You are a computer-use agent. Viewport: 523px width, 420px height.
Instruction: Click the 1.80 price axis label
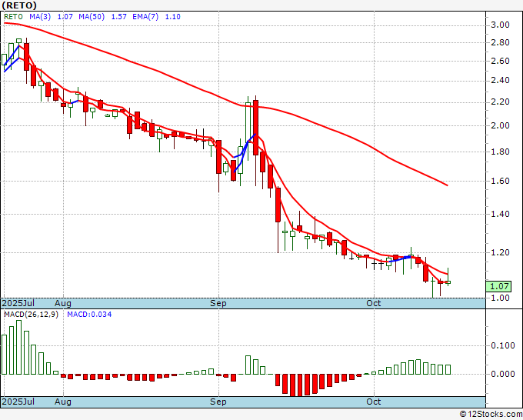pyautogui.click(x=500, y=152)
